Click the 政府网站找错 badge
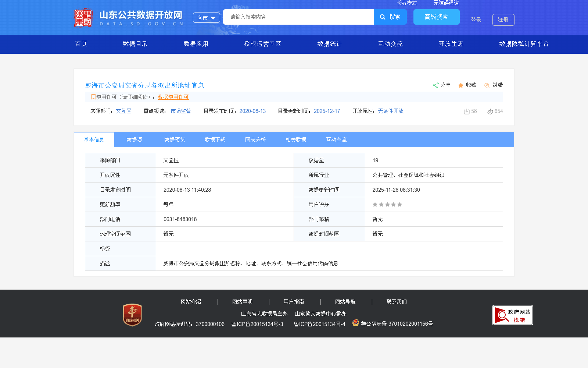The image size is (588, 368). [513, 315]
